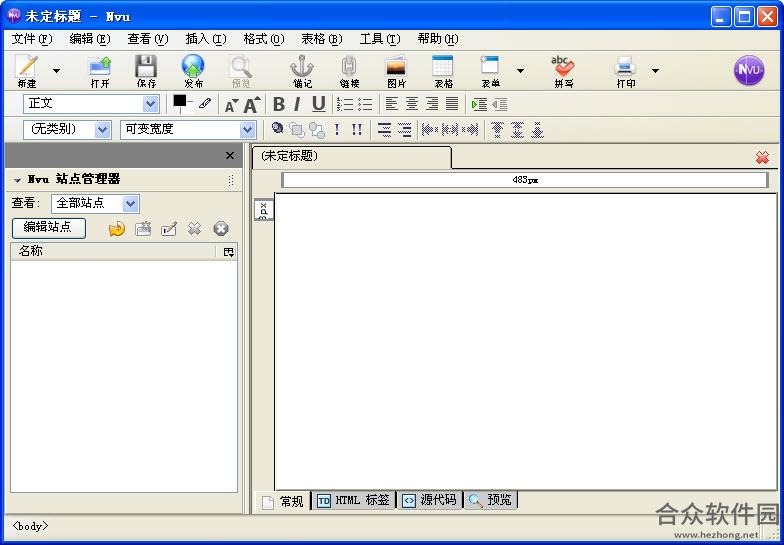Open the (无类别) class dropdown
The height and width of the screenshot is (545, 784).
tap(67, 130)
